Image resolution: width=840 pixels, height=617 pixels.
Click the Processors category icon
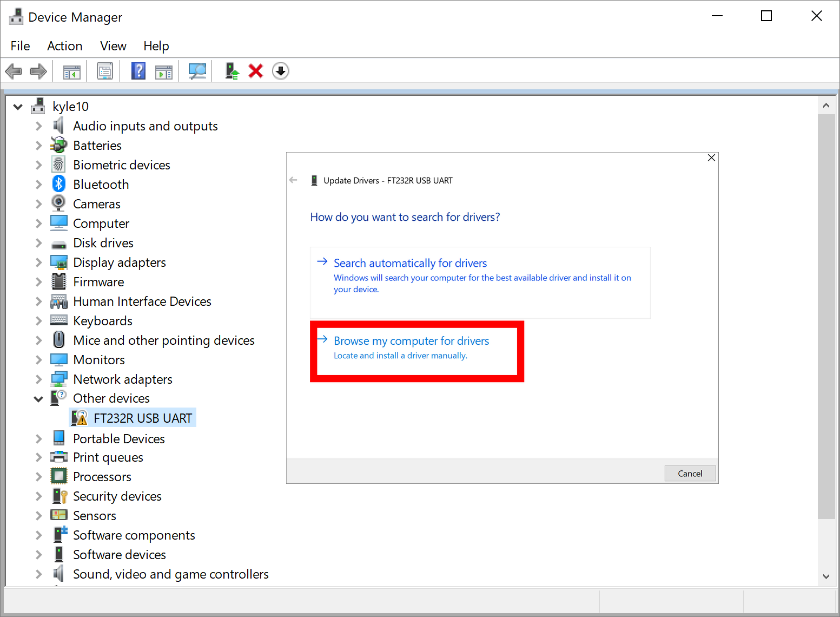58,476
